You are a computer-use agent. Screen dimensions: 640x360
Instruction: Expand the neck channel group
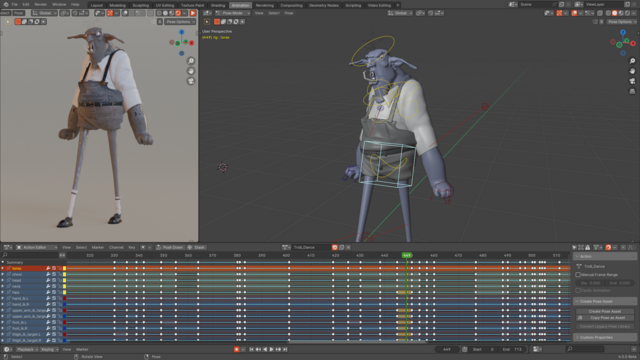(3, 287)
